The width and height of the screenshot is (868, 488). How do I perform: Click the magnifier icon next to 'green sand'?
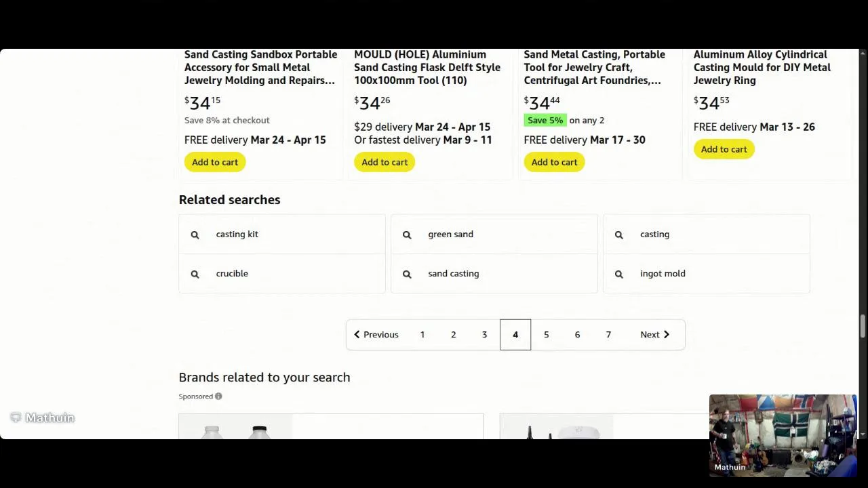click(x=407, y=235)
